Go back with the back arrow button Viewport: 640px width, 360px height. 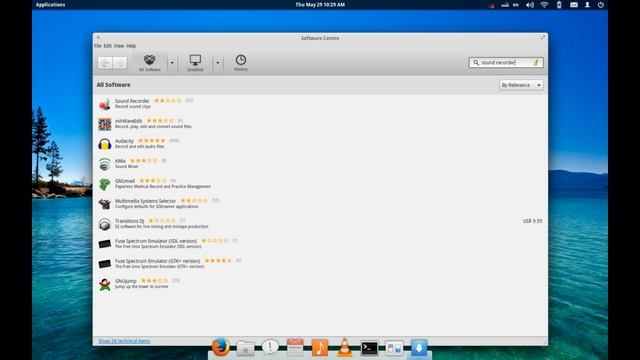105,63
